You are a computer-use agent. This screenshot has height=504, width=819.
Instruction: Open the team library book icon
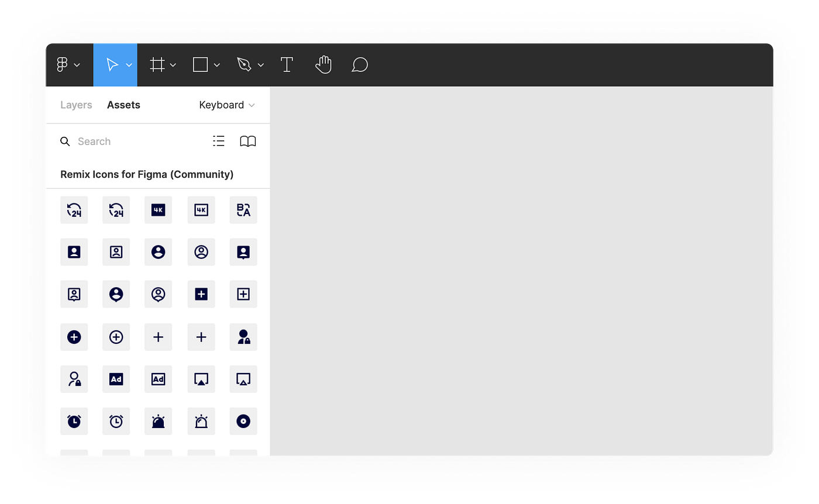(x=248, y=141)
